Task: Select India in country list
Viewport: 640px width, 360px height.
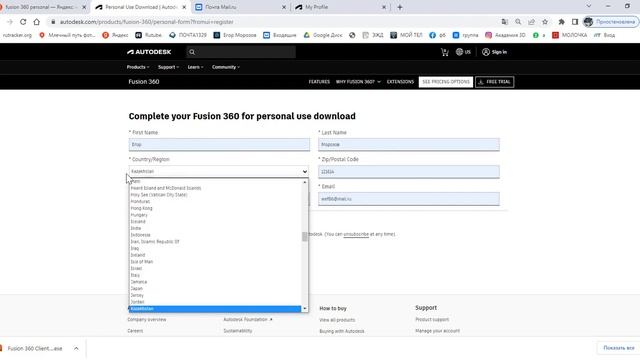Action: (216, 228)
